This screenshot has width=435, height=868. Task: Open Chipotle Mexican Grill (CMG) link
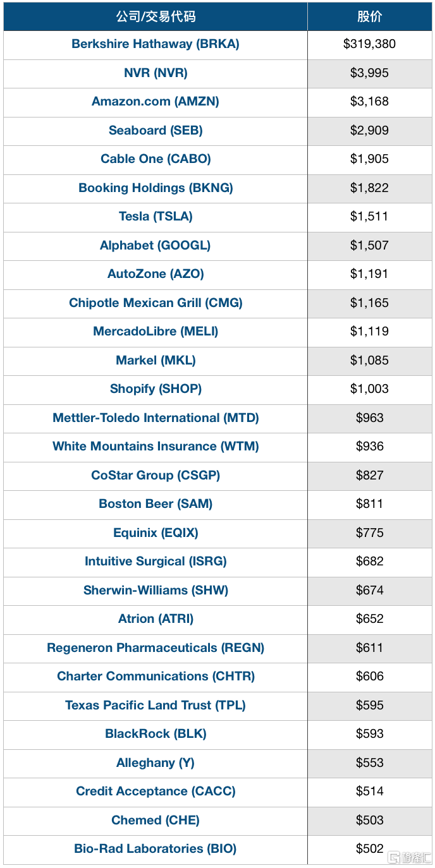[156, 303]
